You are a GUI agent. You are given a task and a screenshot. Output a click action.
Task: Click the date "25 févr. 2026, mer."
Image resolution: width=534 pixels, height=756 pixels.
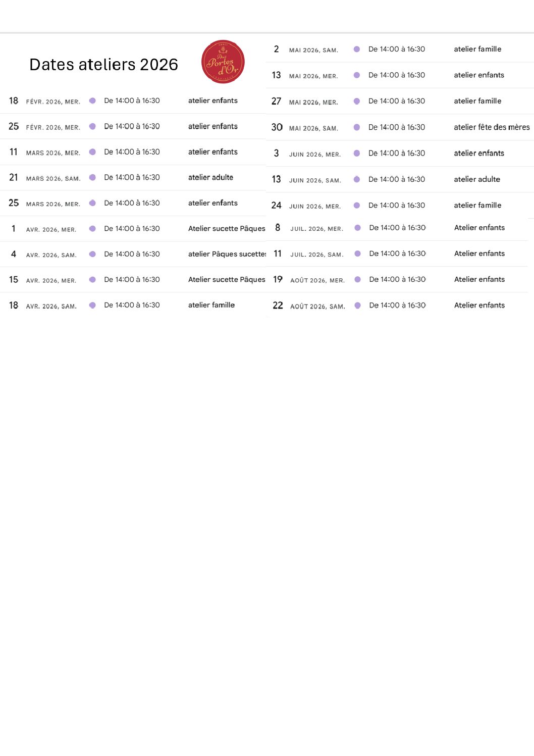tap(44, 126)
